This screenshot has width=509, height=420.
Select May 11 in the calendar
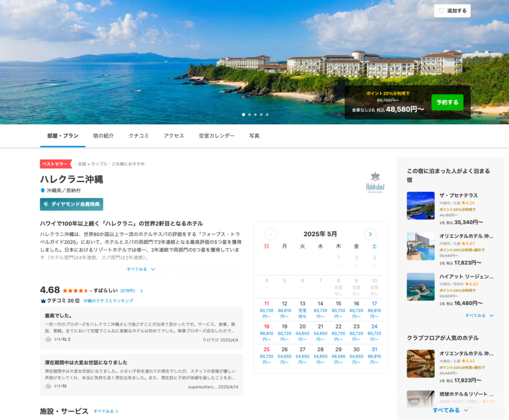tap(266, 310)
